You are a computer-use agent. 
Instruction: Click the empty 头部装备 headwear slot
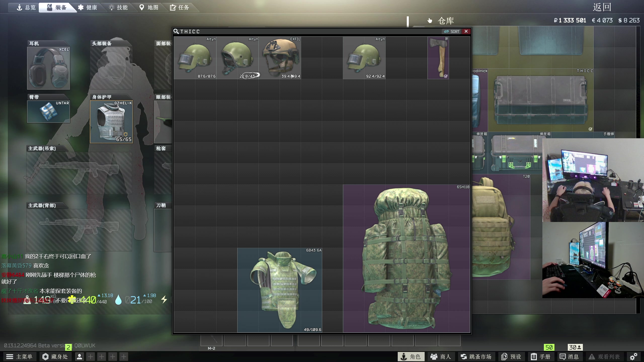tap(111, 68)
